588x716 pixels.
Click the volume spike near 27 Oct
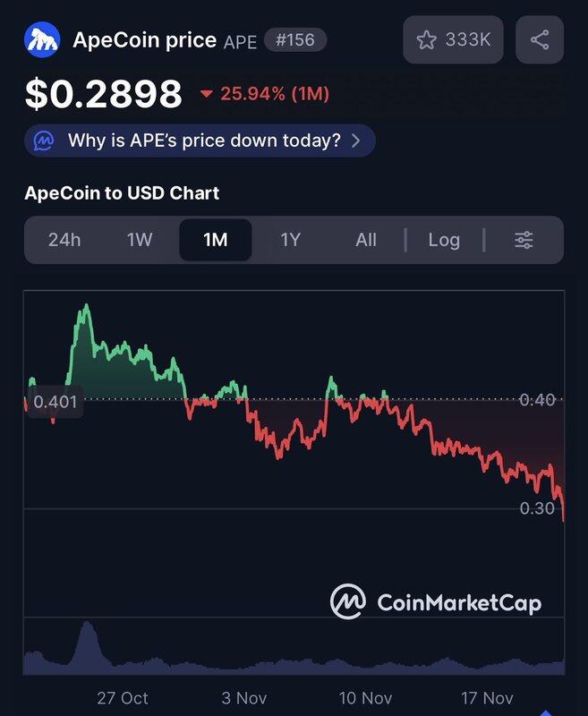(86, 641)
